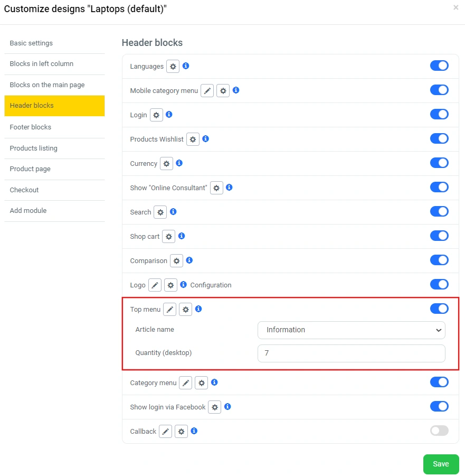Click the pencil icon next to Callback
Image resolution: width=465 pixels, height=476 pixels.
166,432
